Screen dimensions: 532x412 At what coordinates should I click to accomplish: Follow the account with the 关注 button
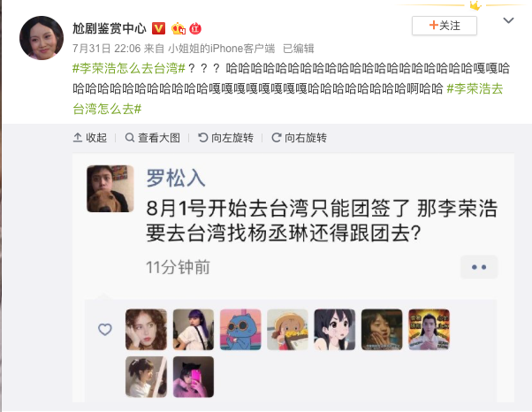click(x=445, y=26)
